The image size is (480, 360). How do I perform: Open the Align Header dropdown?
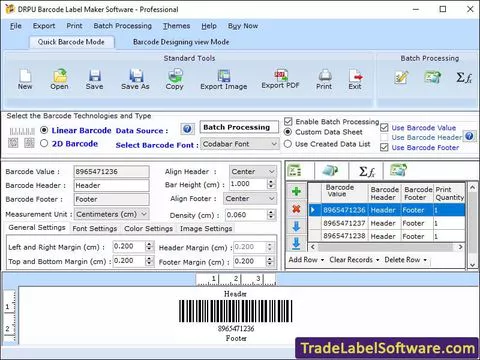click(x=253, y=171)
